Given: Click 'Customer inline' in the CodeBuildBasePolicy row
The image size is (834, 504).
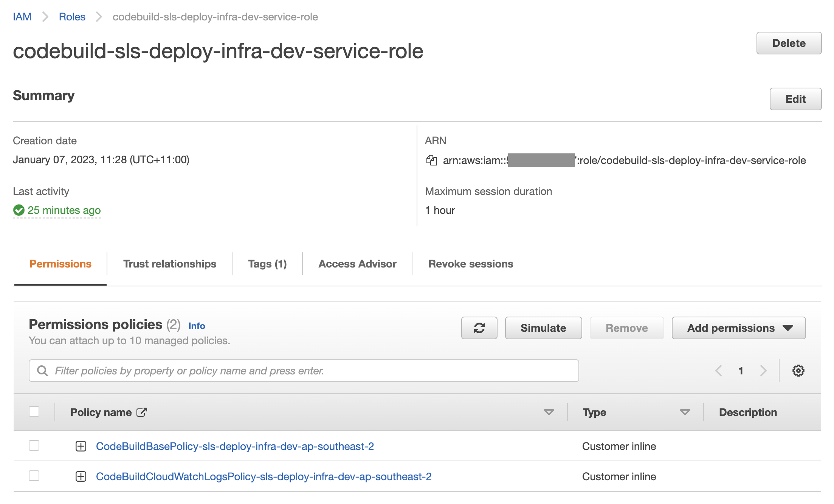Looking at the screenshot, I should [619, 446].
